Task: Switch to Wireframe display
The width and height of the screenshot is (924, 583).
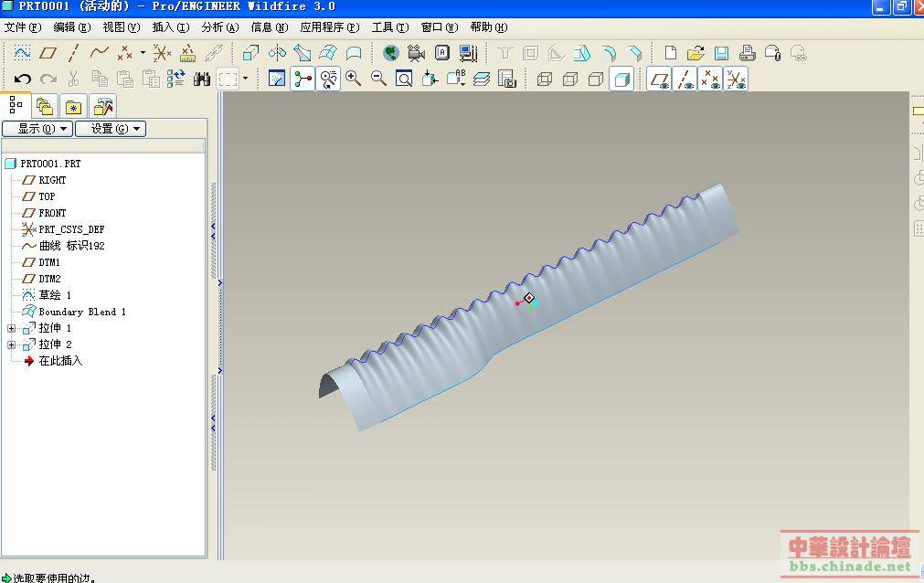Action: (x=545, y=79)
